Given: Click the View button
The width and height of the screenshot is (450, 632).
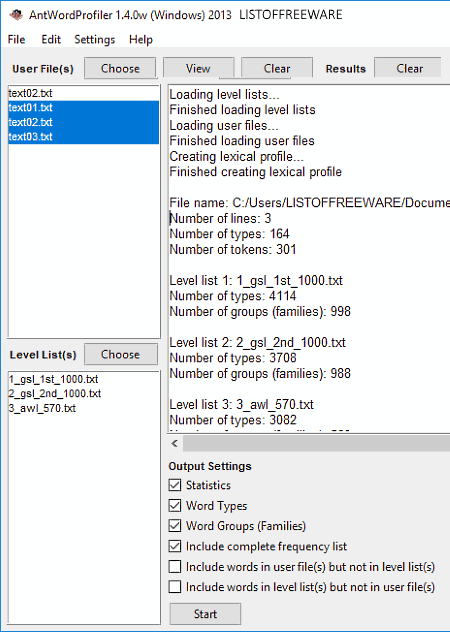Looking at the screenshot, I should pyautogui.click(x=198, y=69).
